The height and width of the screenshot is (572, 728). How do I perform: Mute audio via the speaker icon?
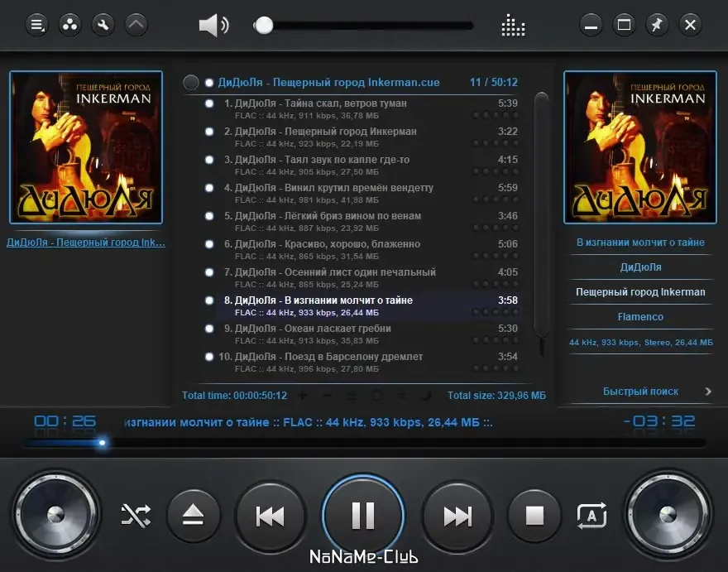click(213, 25)
